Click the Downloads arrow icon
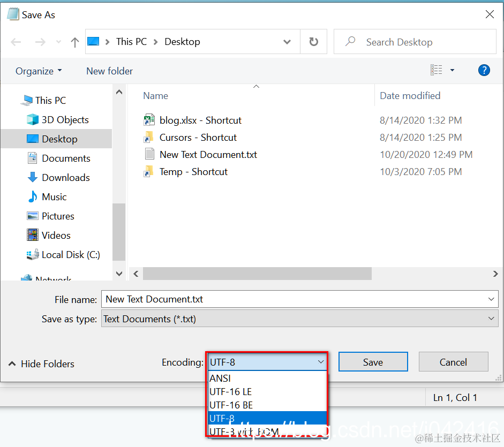Screen dimensions: 504x447 point(33,177)
